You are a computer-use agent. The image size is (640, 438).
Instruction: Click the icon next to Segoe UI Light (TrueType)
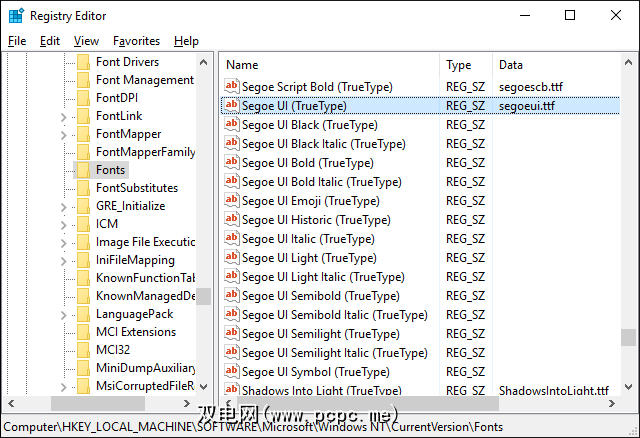[231, 257]
